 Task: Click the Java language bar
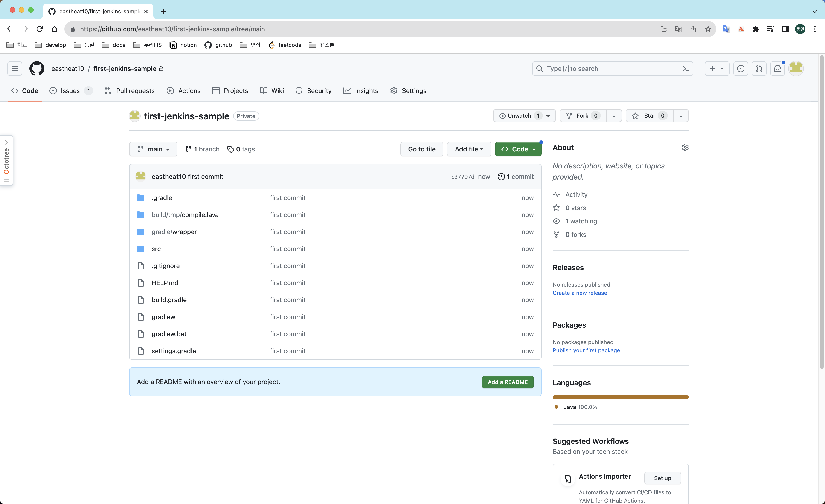pos(620,397)
